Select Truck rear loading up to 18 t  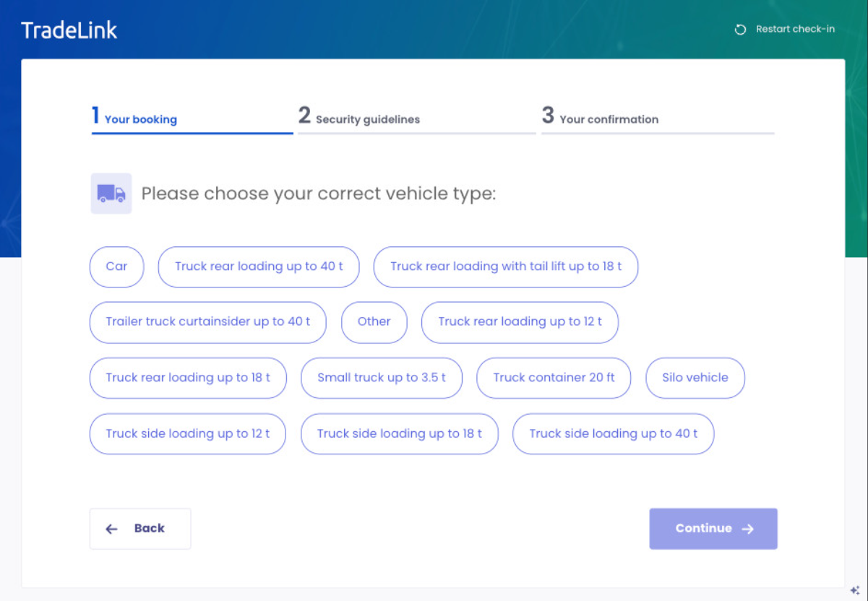click(x=188, y=378)
